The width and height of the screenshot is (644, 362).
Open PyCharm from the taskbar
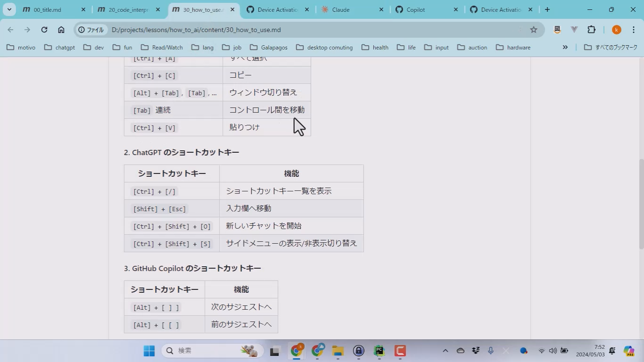[379, 351]
